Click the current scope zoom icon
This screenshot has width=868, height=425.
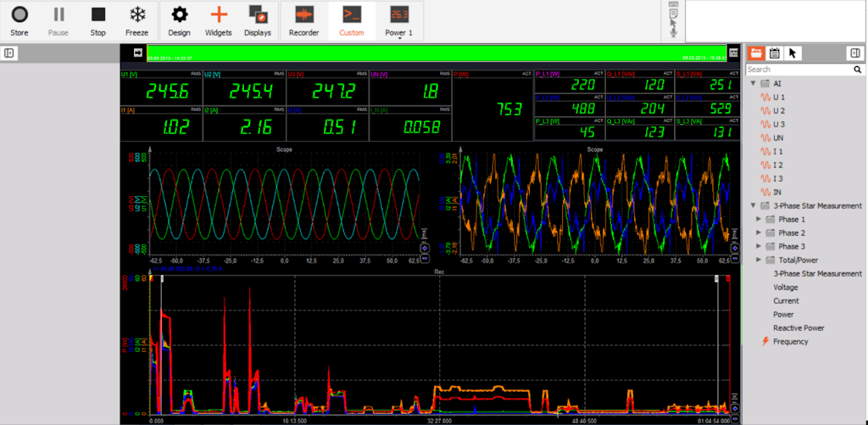(x=735, y=249)
